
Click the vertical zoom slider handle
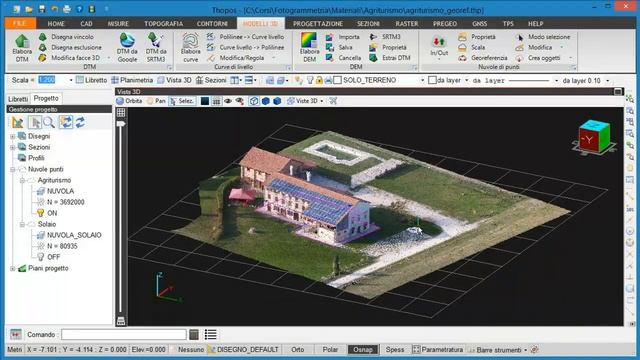pyautogui.click(x=121, y=124)
